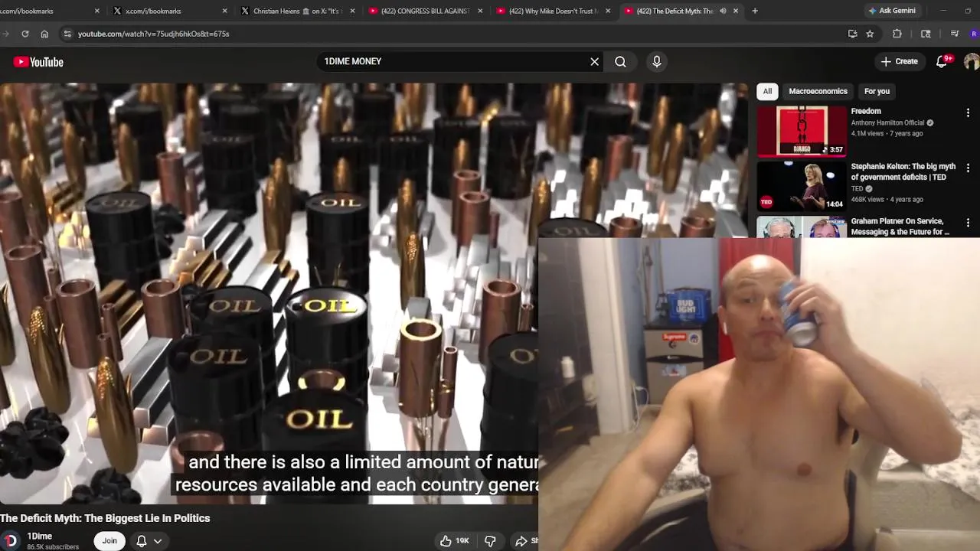Clear the search box with the X
Image resolution: width=980 pixels, height=551 pixels.
pyautogui.click(x=595, y=61)
